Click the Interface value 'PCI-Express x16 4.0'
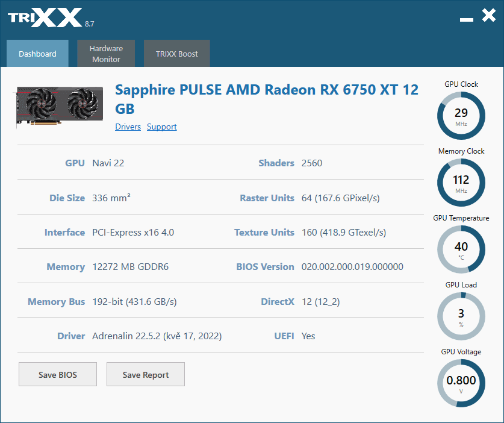This screenshot has height=423, width=504. coord(133,232)
